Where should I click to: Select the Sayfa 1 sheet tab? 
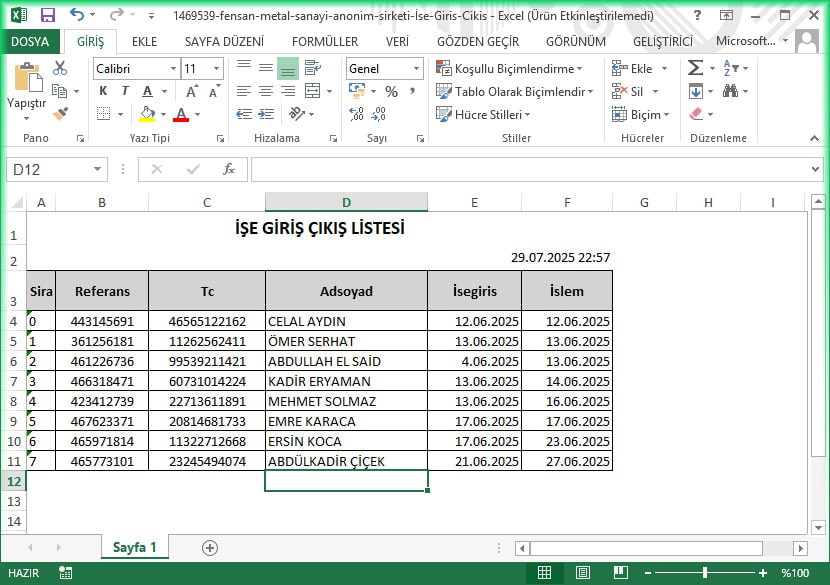point(135,548)
